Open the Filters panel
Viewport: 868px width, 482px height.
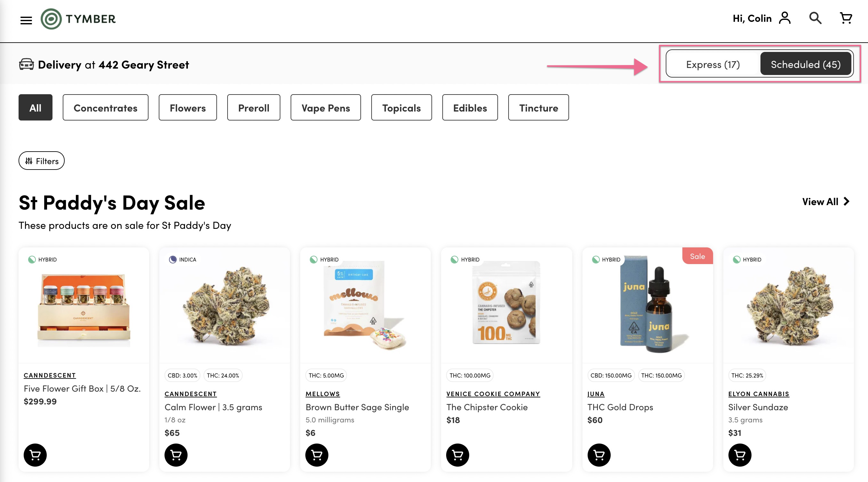(41, 161)
